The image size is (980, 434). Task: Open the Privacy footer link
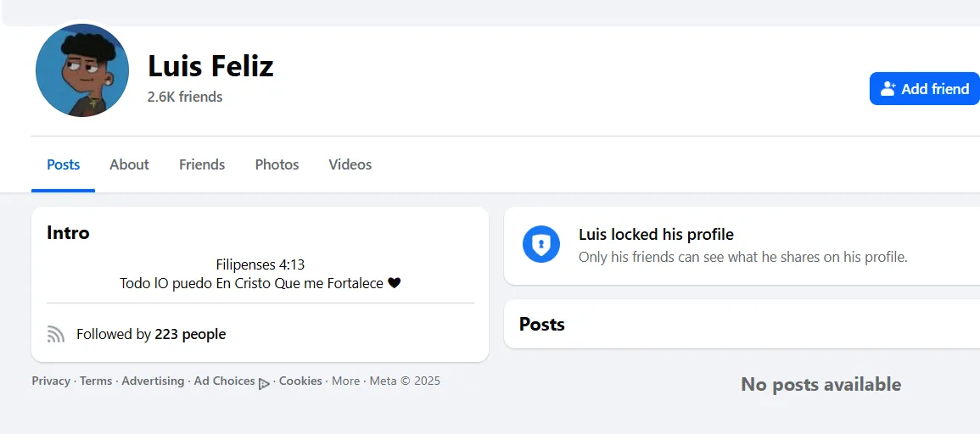51,381
